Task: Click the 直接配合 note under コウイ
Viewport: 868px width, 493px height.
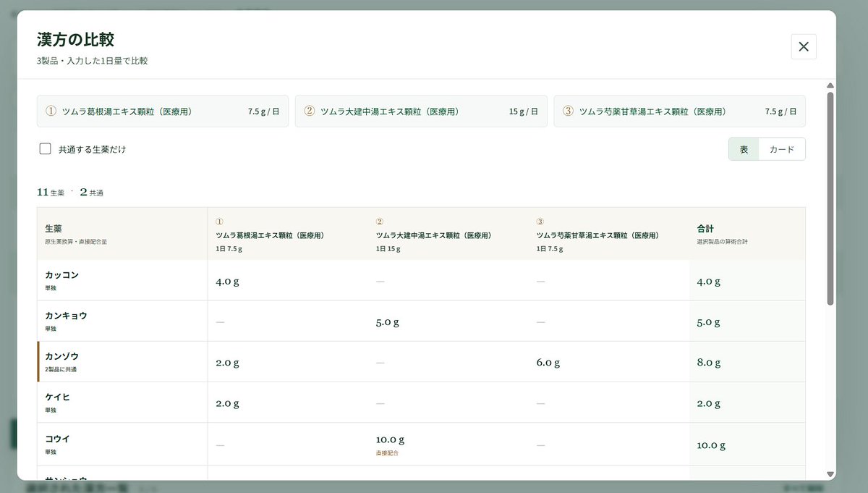Action: point(387,453)
